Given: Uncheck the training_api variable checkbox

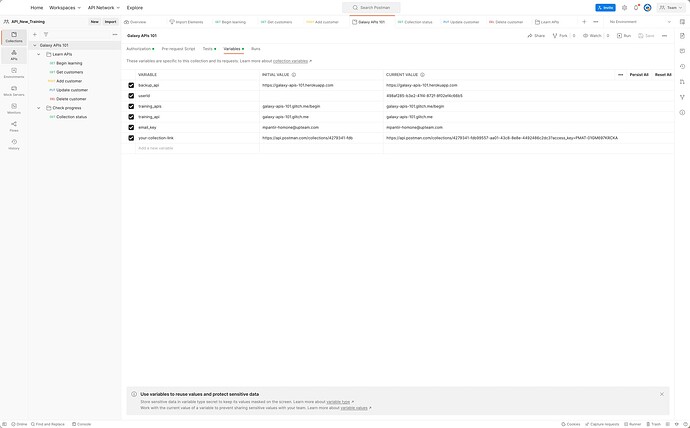Looking at the screenshot, I should tap(131, 117).
